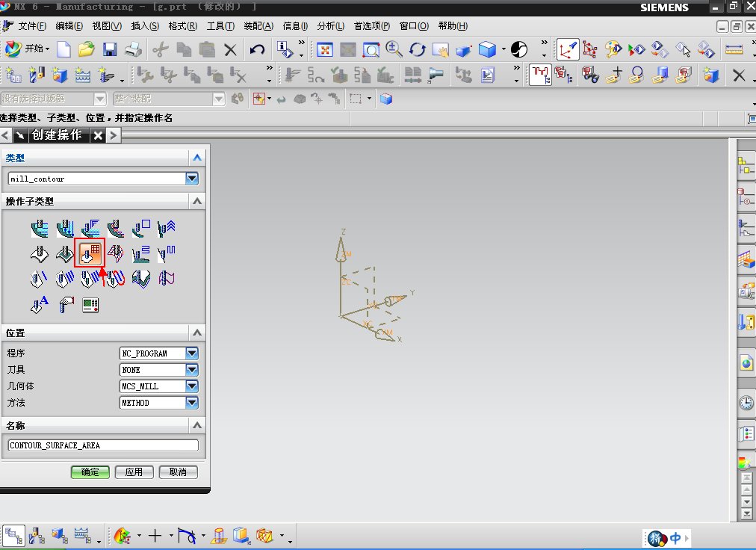The image size is (756, 550).
Task: Save the part with the floppy disk icon
Action: click(x=110, y=49)
